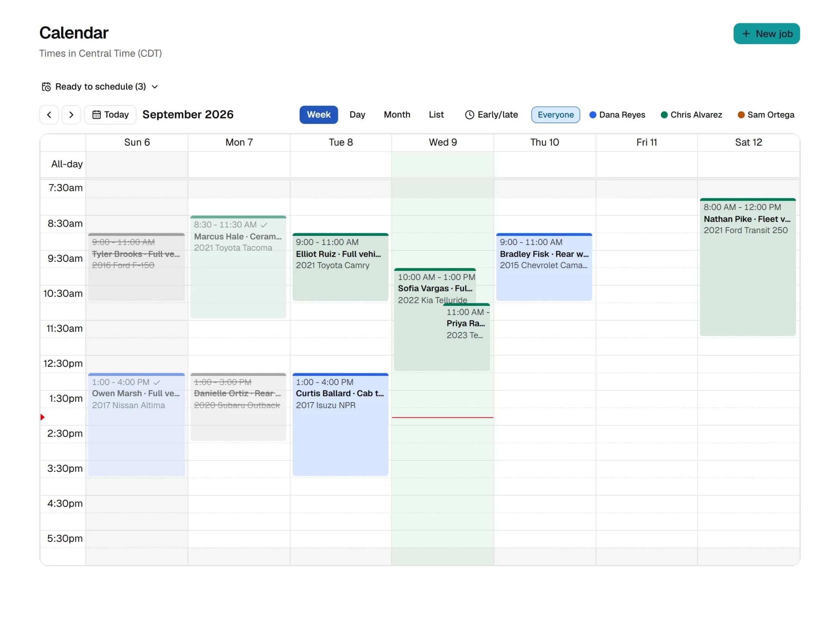This screenshot has height=630, width=840.
Task: Switch to Month view
Action: [397, 115]
